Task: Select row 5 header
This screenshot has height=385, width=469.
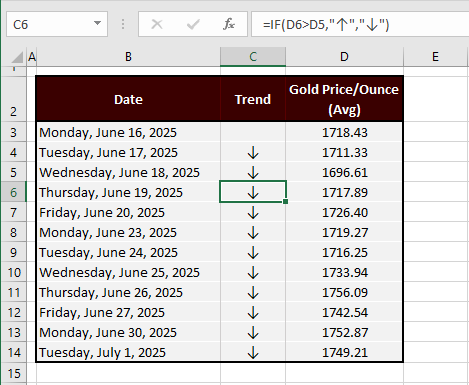Action: pos(13,172)
